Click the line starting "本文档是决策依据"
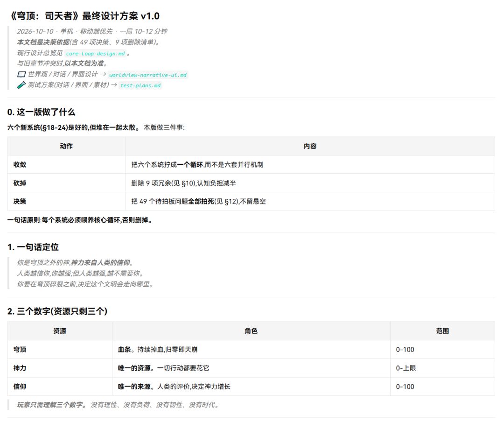This screenshot has height=422, width=504. click(88, 42)
